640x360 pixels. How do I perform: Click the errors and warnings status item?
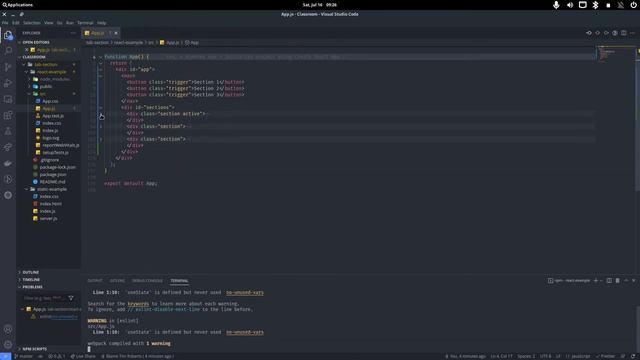(56, 356)
